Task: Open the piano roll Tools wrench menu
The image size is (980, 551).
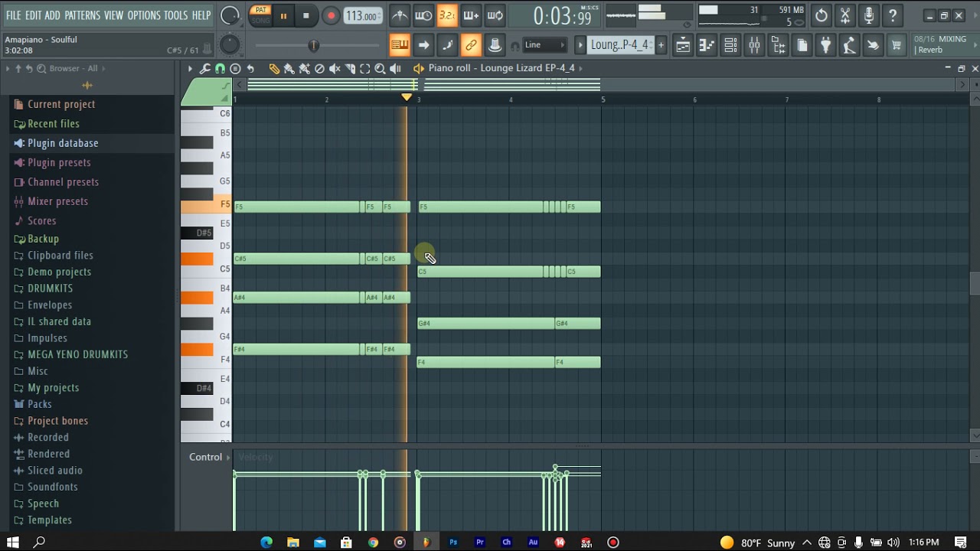Action: pos(205,69)
